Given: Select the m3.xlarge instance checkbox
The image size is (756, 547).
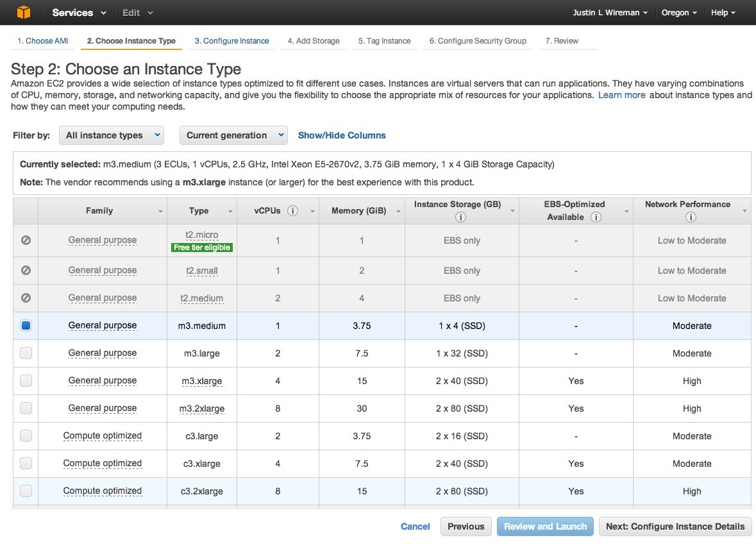Looking at the screenshot, I should tap(26, 380).
